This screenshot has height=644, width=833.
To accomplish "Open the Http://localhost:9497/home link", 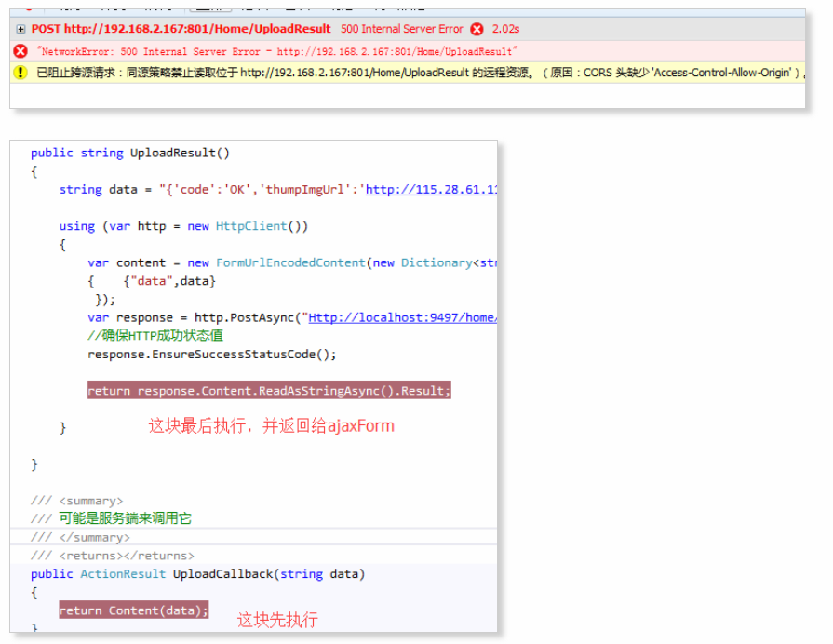I will click(x=403, y=317).
